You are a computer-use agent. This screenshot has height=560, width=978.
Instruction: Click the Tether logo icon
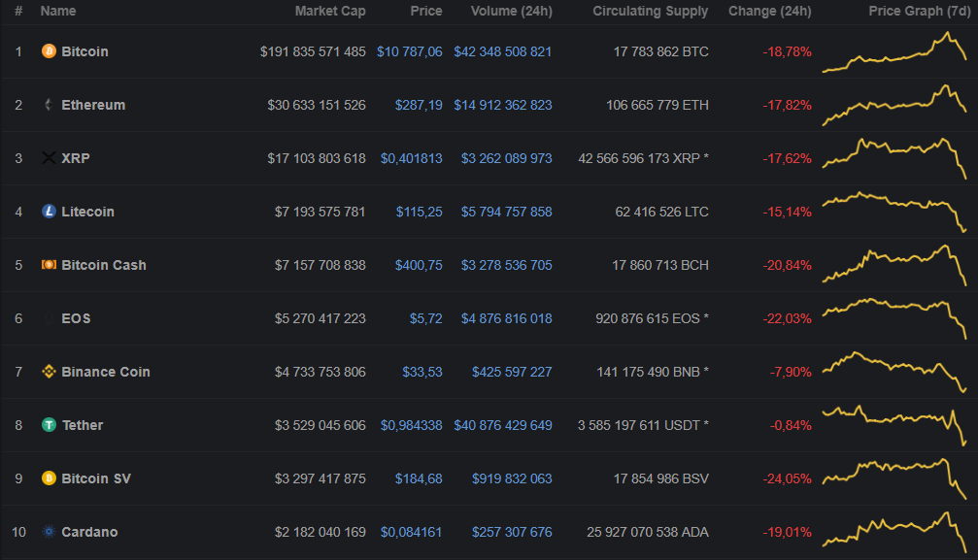point(49,425)
